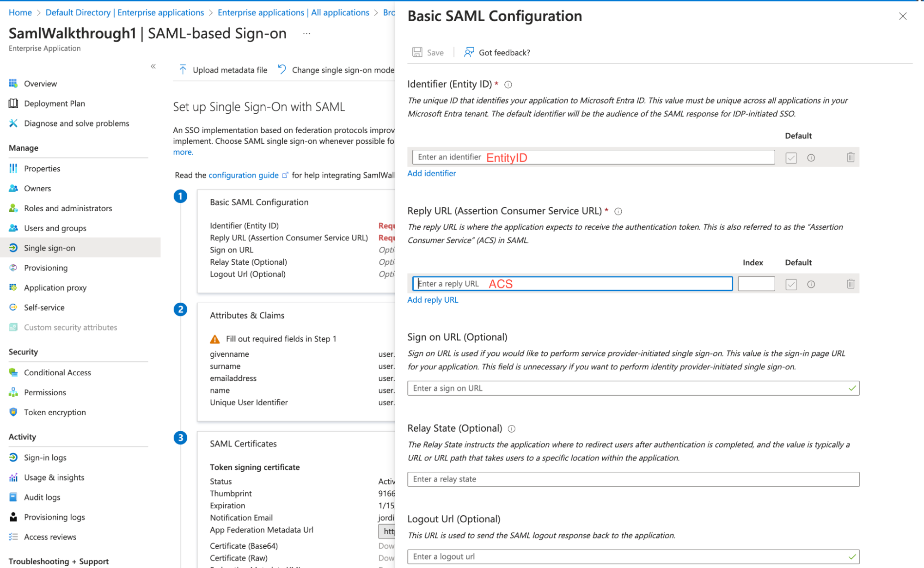Click info icon next to Relay State heading

[x=512, y=429]
